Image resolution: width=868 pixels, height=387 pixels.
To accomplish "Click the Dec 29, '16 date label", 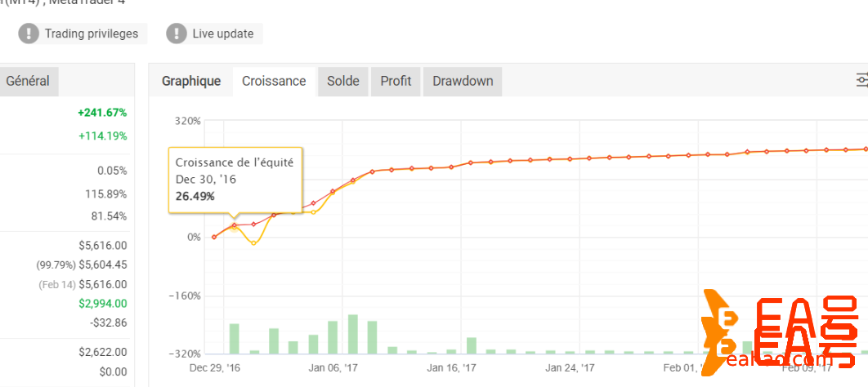I will tap(213, 368).
